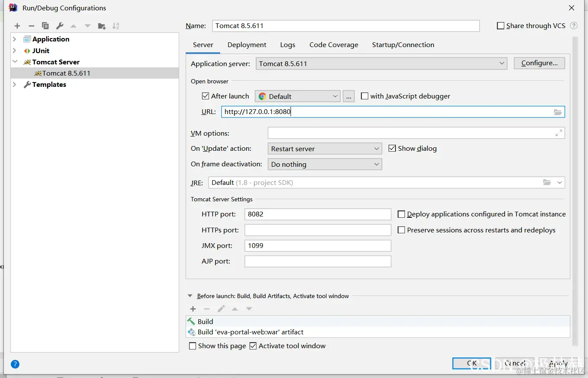Screen dimensions: 588x378
Task: Switch to the Startup/Connection tab
Action: point(403,45)
